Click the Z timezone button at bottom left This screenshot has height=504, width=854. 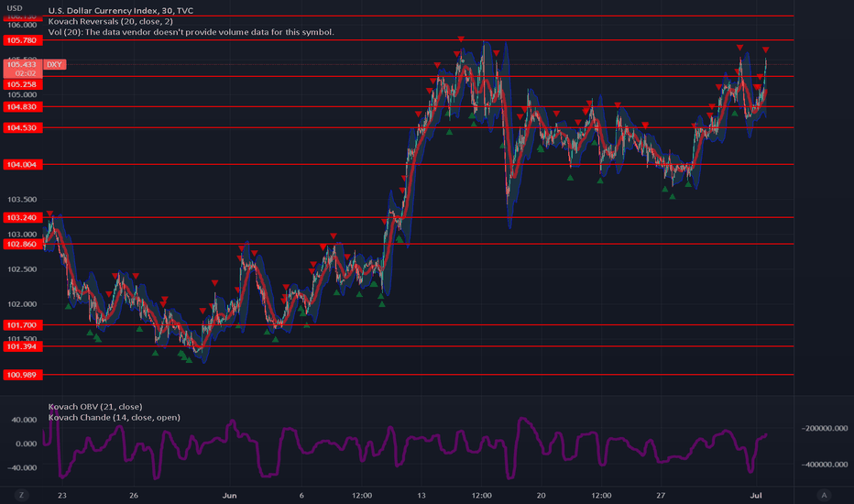(x=21, y=495)
